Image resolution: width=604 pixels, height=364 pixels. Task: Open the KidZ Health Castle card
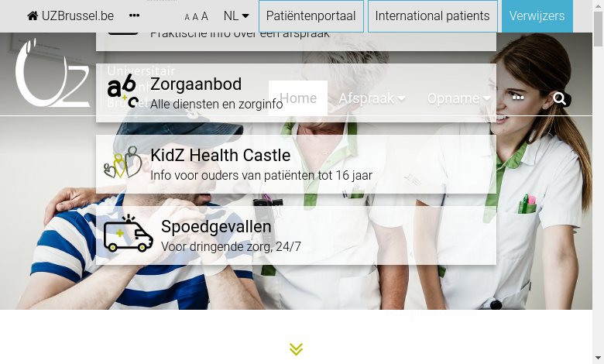click(x=296, y=164)
